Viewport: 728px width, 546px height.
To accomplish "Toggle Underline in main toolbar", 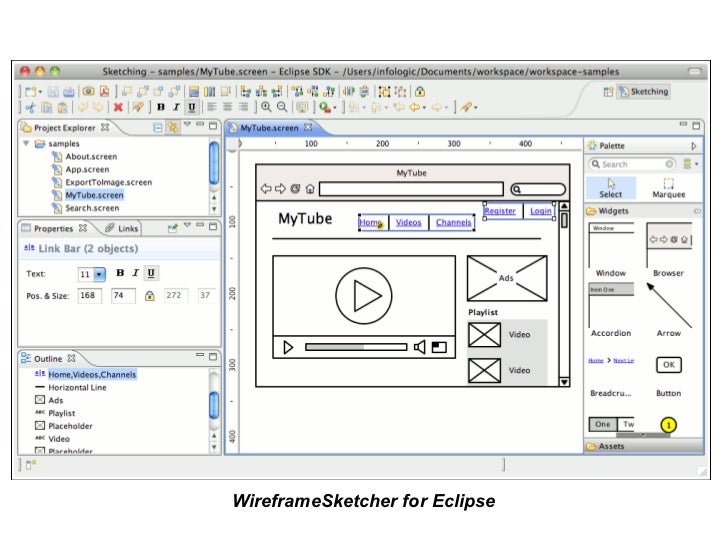I will coord(191,107).
